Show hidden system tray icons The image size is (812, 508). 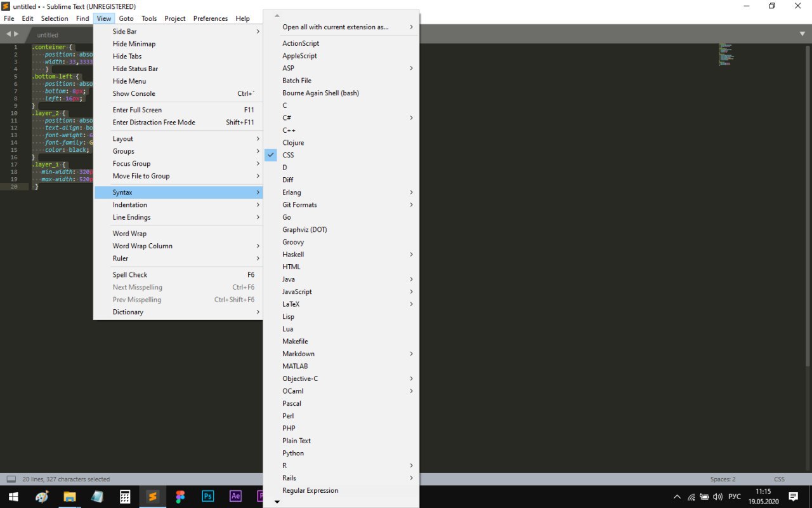(x=677, y=497)
